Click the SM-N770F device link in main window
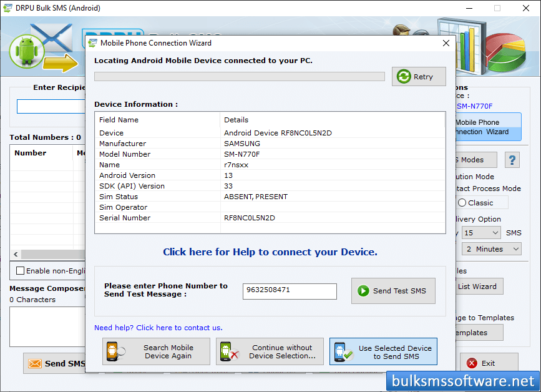This screenshot has width=541, height=392. coord(474,106)
